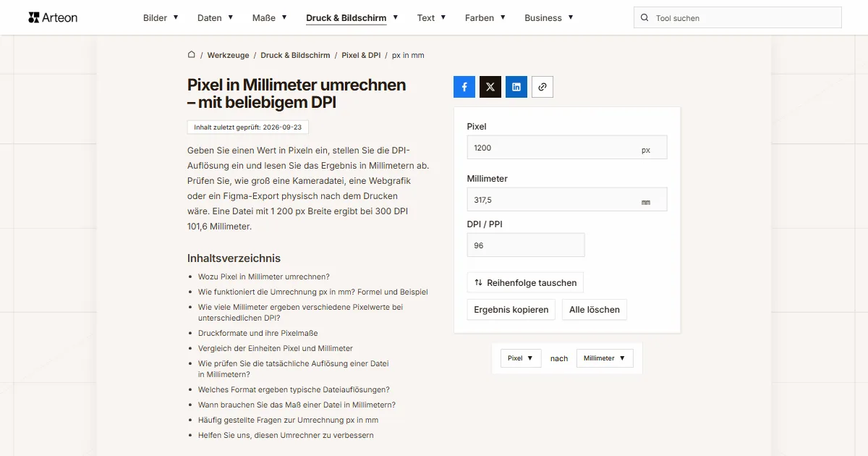Open the Millimeter target unit dropdown

coord(605,358)
